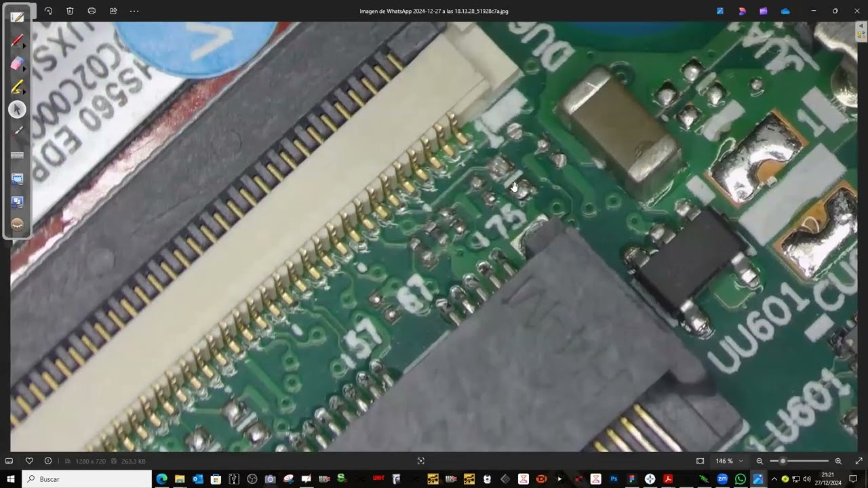Expand the highlighter options arrow

point(25,91)
